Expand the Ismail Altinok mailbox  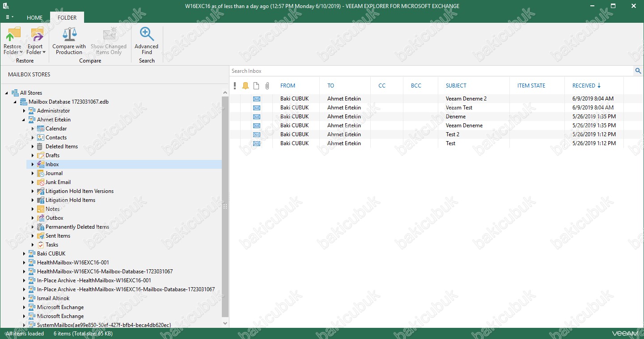coord(24,298)
